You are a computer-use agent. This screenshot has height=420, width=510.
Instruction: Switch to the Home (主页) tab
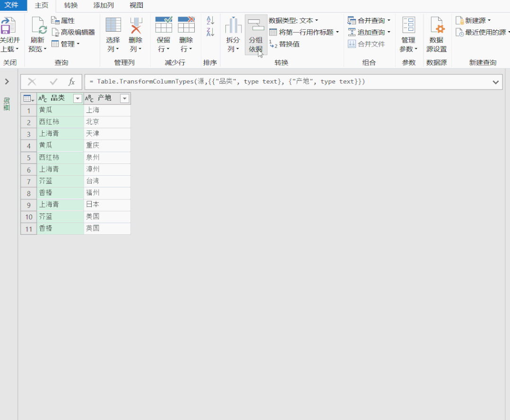click(x=42, y=5)
